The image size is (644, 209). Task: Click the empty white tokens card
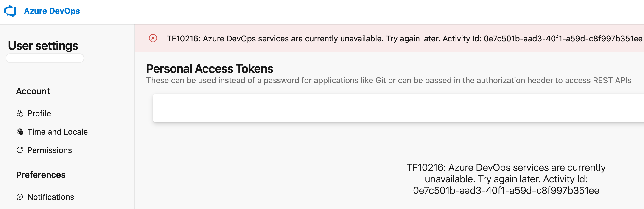398,108
